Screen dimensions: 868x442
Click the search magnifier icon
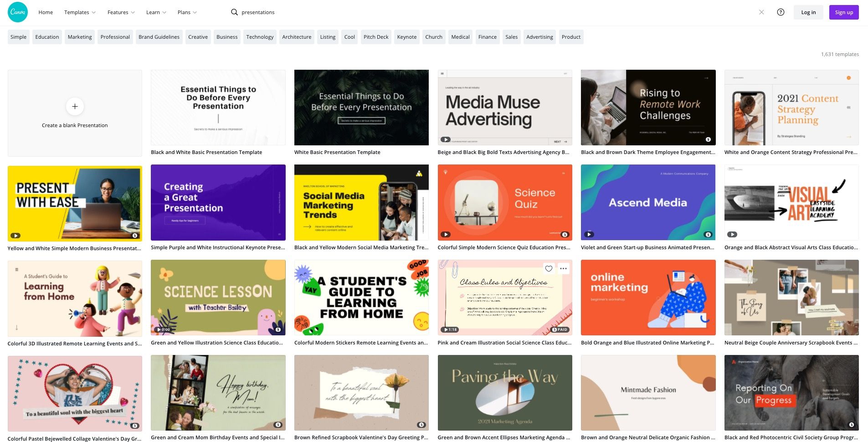tap(234, 12)
